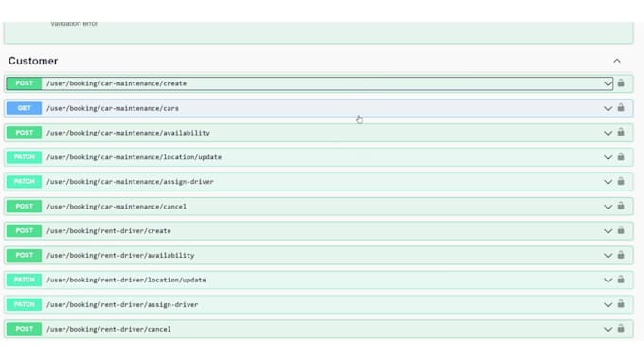Collapse the Customer section chevron

tap(617, 61)
